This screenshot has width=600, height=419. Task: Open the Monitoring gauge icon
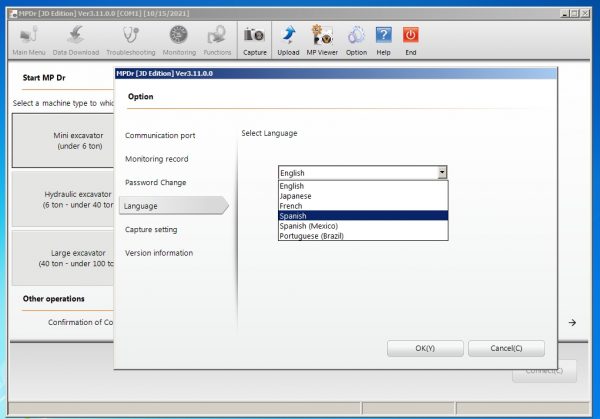click(178, 38)
